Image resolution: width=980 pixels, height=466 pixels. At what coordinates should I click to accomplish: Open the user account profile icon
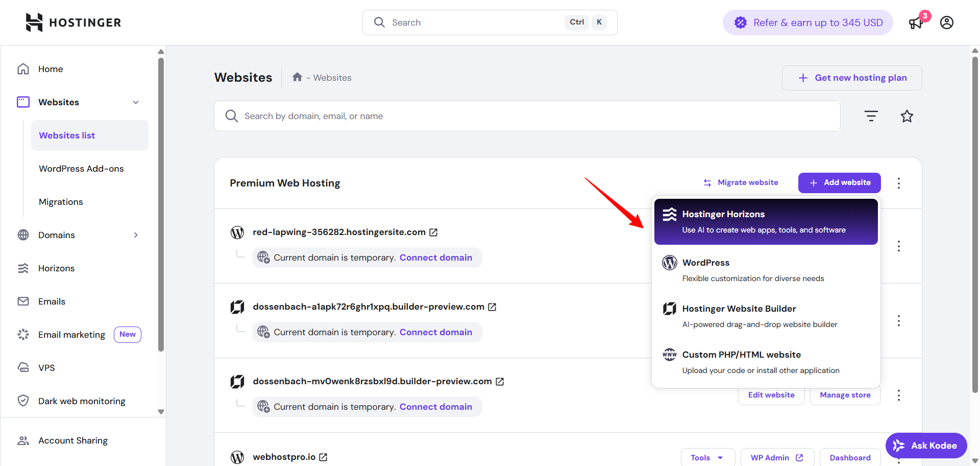[947, 22]
